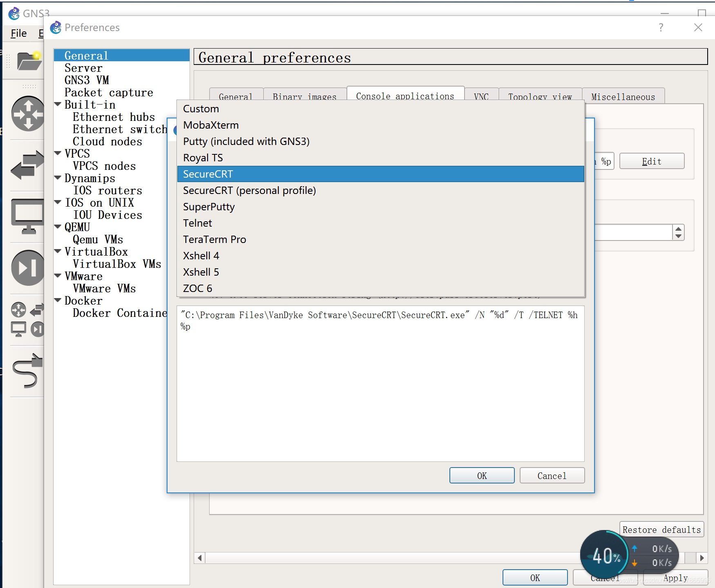Browse security devices icon in sidebar
The image size is (715, 588).
(28, 268)
